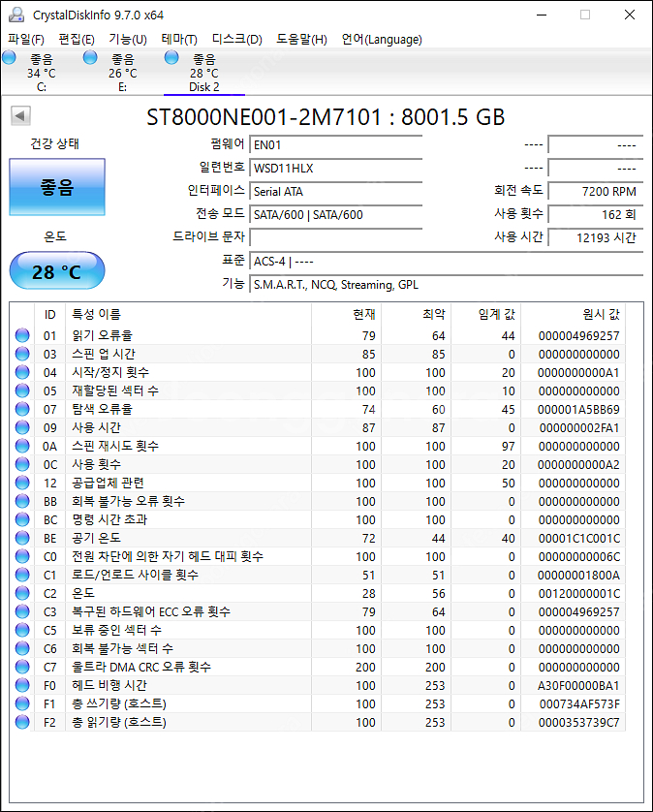Image resolution: width=653 pixels, height=812 pixels.
Task: Click the 좋음 health status button
Action: pyautogui.click(x=57, y=187)
